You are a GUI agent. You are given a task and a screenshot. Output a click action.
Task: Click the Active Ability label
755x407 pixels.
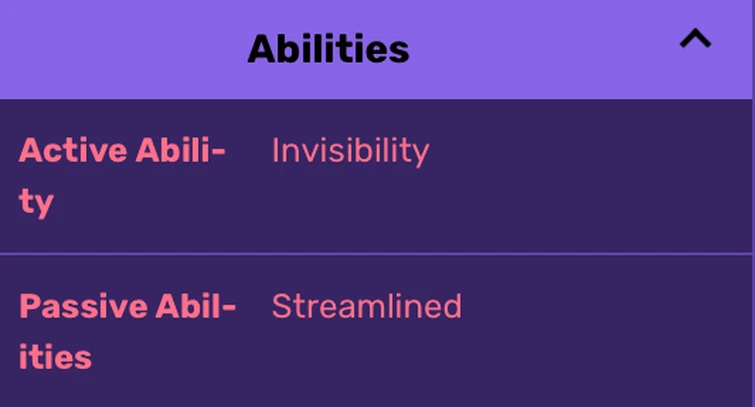tap(122, 176)
